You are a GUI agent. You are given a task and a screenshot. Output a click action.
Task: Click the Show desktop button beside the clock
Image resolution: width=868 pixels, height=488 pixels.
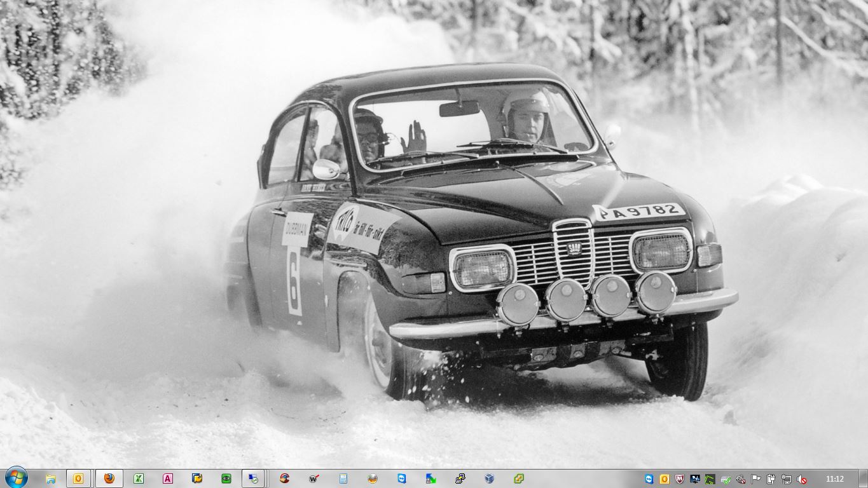coord(863,478)
